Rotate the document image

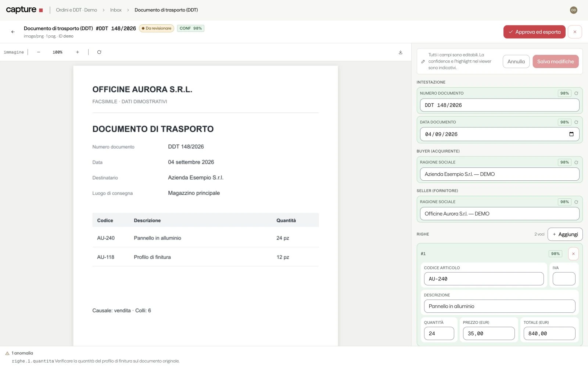pos(99,52)
